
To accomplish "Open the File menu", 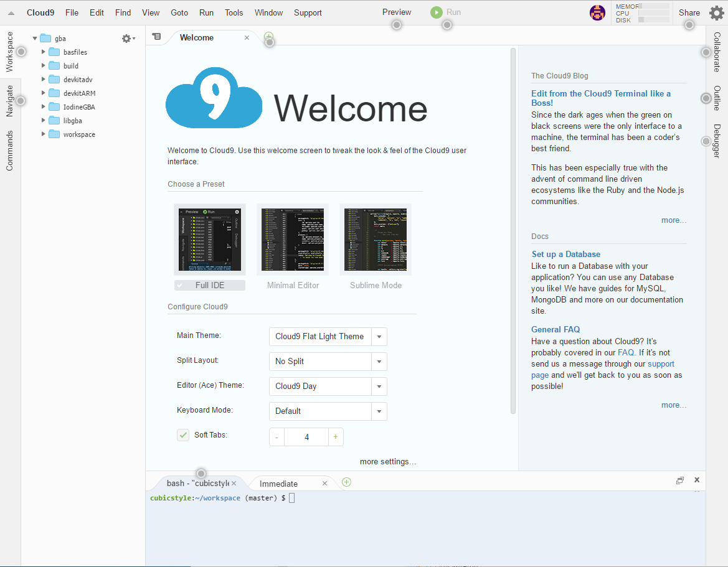I will (x=72, y=12).
